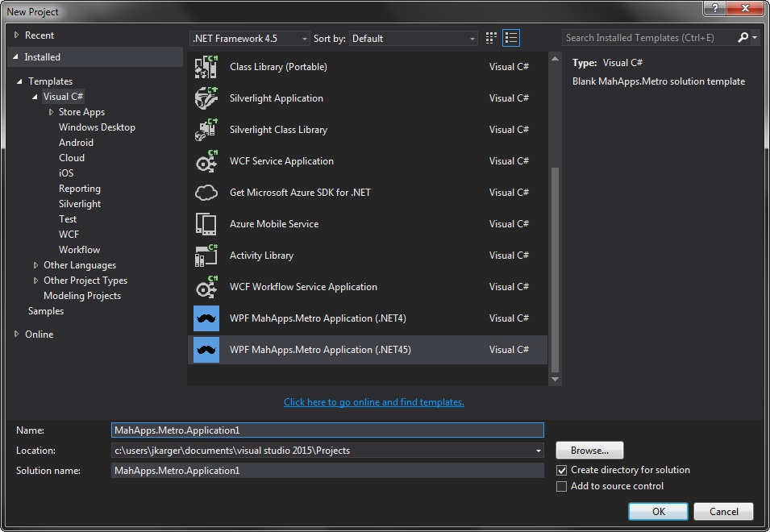The height and width of the screenshot is (532, 770).
Task: Click the Silverlight Application template icon
Action: (x=206, y=98)
